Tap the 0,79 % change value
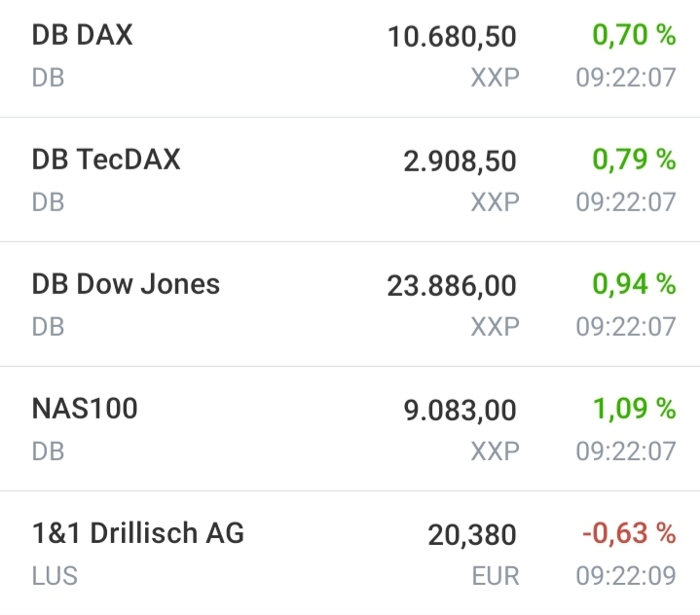Screen dimensions: 700x615 (x=634, y=160)
